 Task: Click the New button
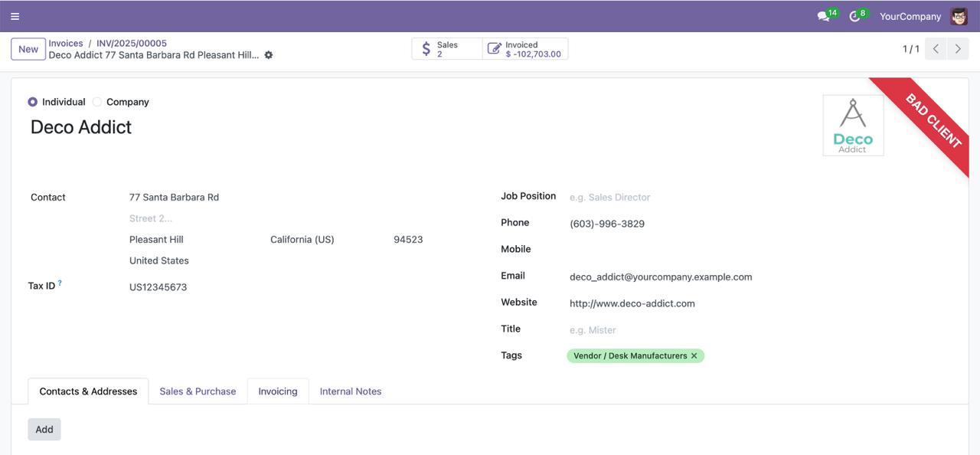(28, 49)
